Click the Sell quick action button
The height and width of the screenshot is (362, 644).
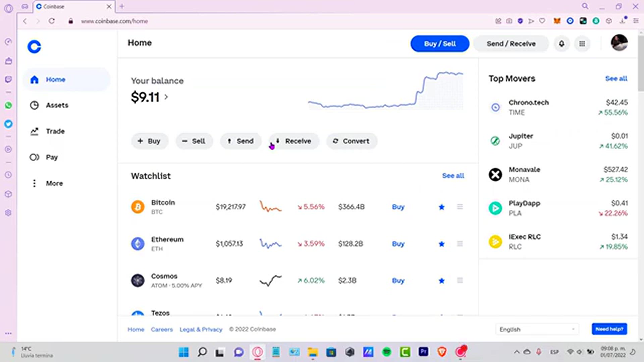click(x=194, y=141)
